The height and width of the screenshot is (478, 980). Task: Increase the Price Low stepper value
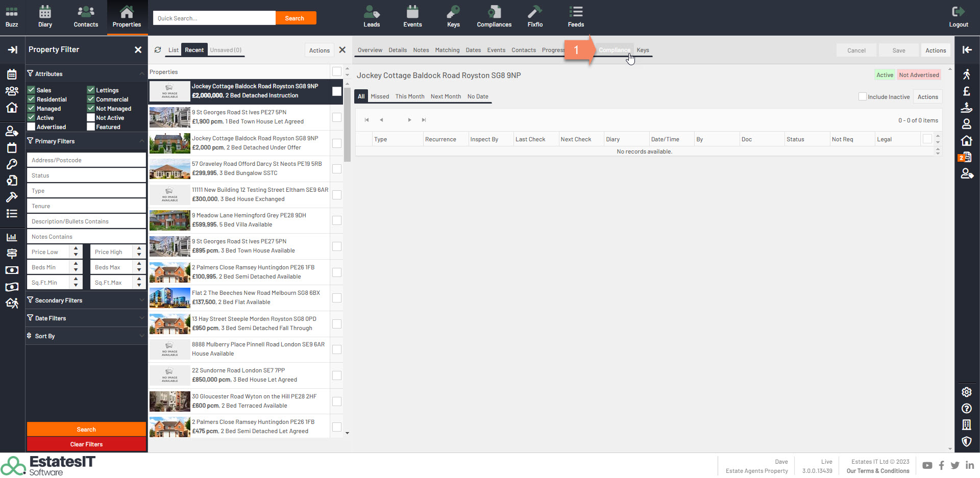pos(76,249)
